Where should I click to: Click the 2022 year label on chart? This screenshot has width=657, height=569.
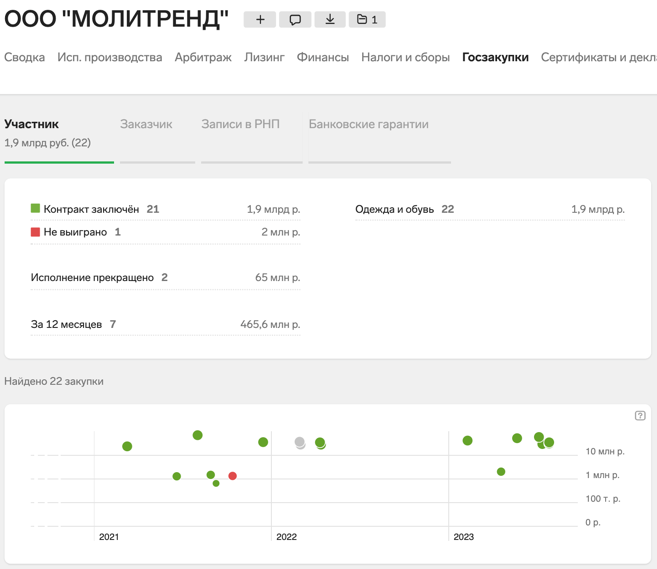tap(286, 537)
